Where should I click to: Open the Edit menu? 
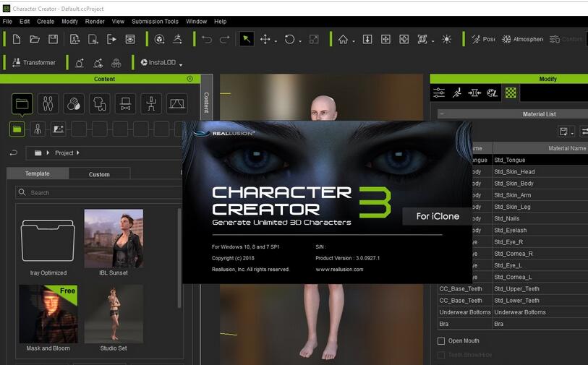[x=25, y=22]
